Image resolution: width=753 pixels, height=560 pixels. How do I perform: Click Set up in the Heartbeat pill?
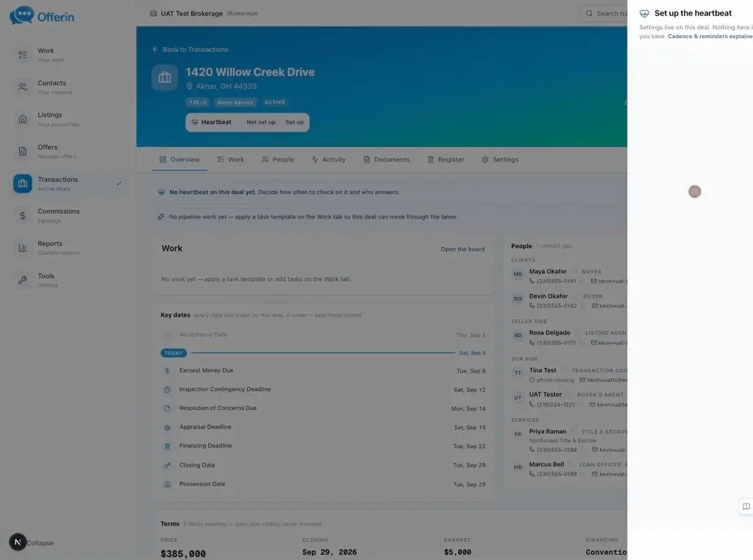pos(294,123)
